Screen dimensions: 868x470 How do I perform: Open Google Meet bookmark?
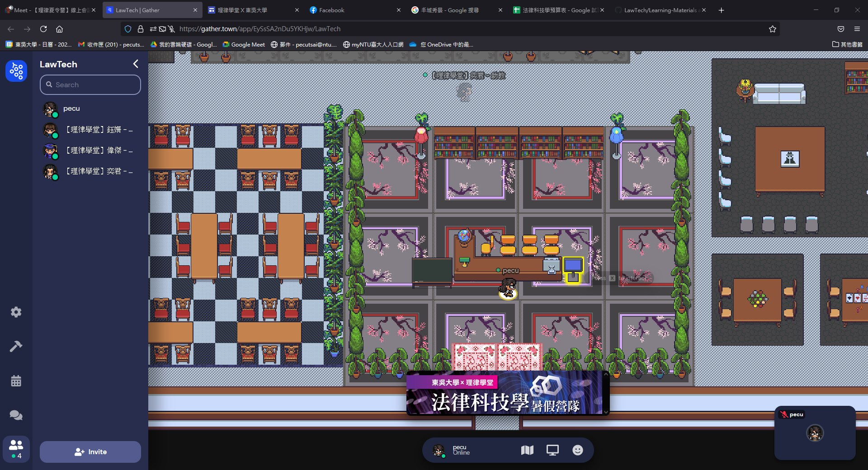[244, 44]
